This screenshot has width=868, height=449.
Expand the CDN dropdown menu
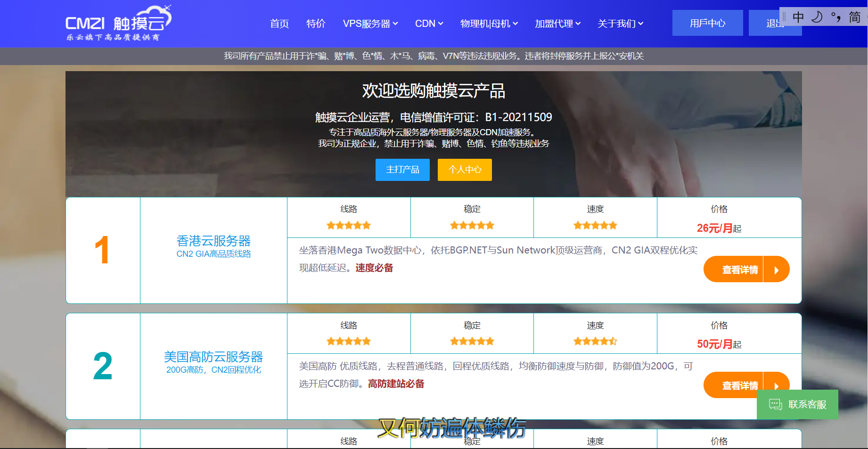click(x=429, y=24)
